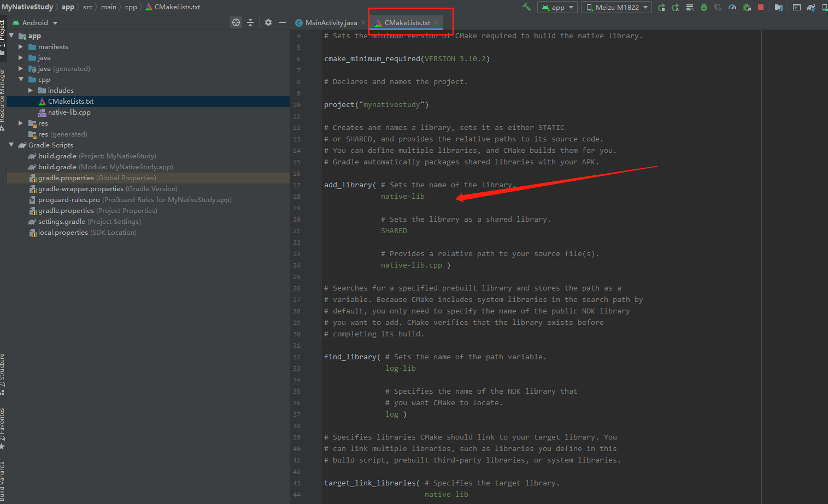Click src in the breadcrumb path
This screenshot has height=504, width=828.
tap(87, 7)
